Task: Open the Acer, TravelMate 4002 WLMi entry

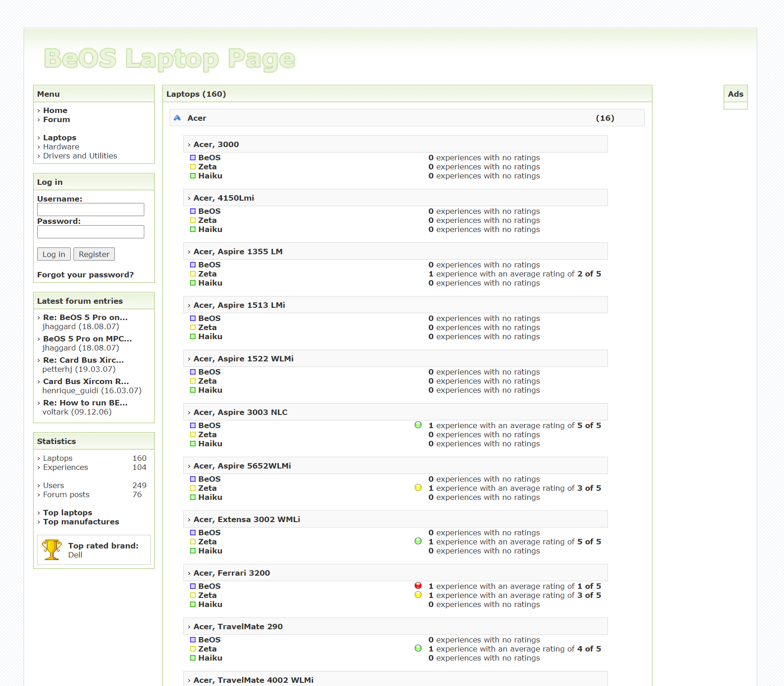Action: (253, 680)
